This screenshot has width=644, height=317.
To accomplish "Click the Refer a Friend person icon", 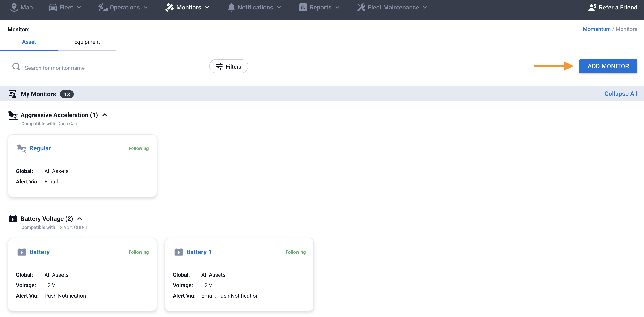I will [592, 7].
